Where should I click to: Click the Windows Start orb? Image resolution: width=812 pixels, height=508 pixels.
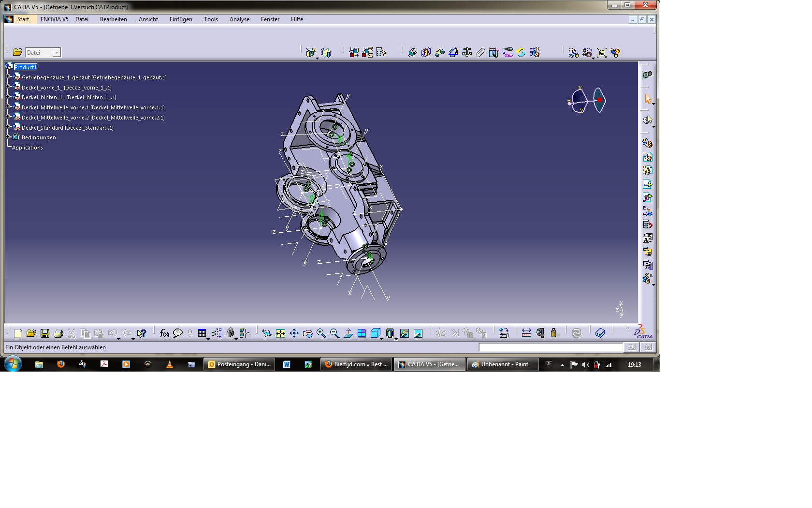pos(13,364)
